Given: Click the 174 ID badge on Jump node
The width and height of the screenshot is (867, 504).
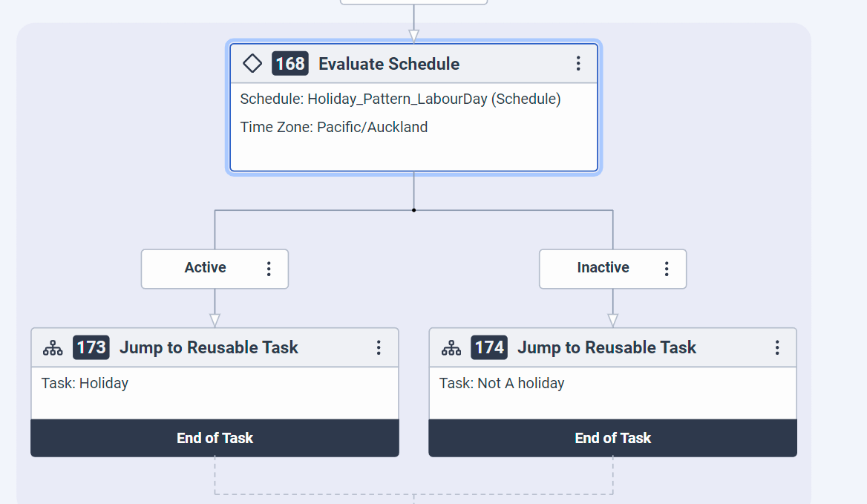Looking at the screenshot, I should coord(488,347).
